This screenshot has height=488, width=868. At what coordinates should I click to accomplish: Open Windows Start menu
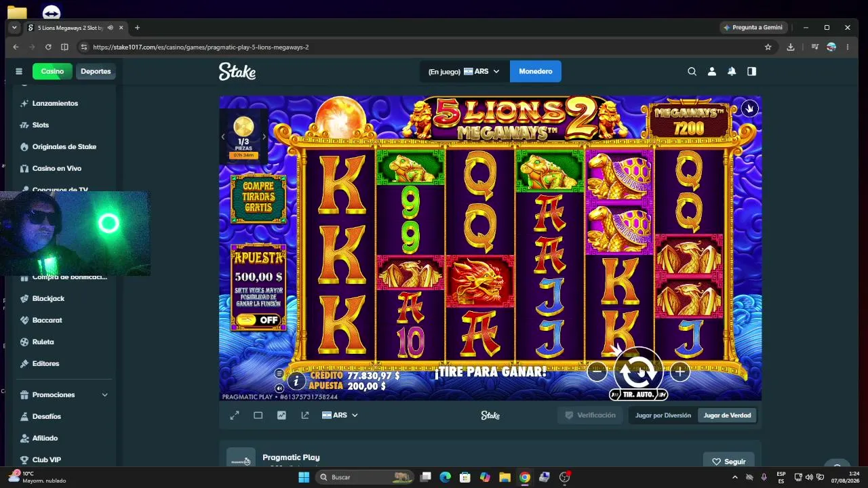pos(304,477)
